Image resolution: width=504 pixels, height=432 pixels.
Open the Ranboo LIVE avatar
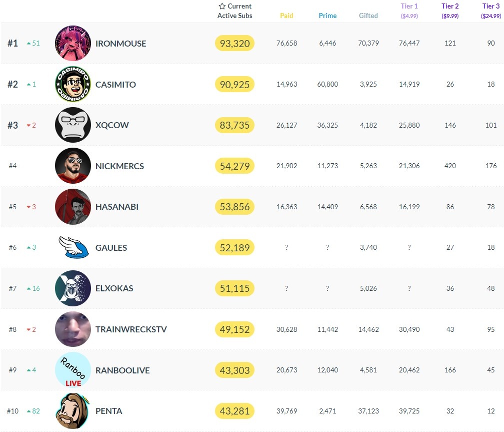[73, 370]
